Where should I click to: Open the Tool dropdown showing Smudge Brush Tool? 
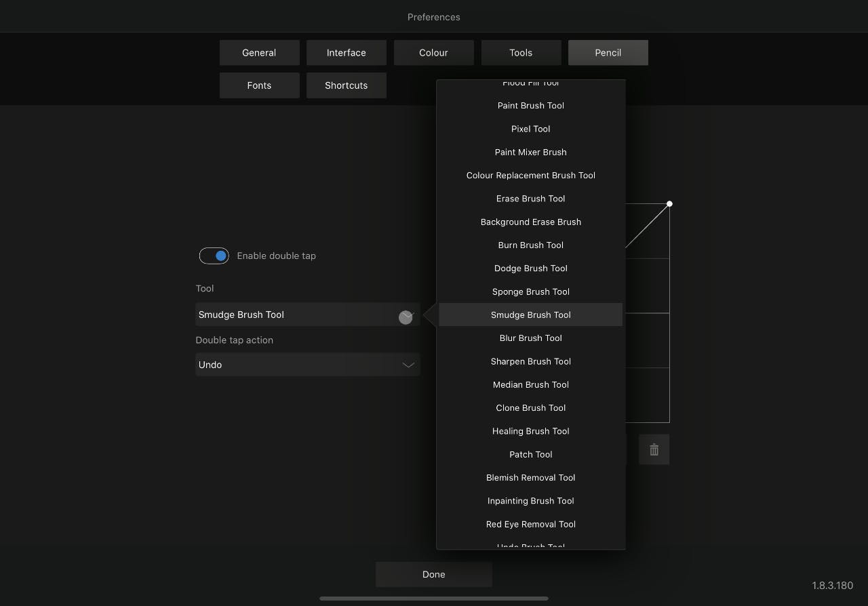pos(307,315)
